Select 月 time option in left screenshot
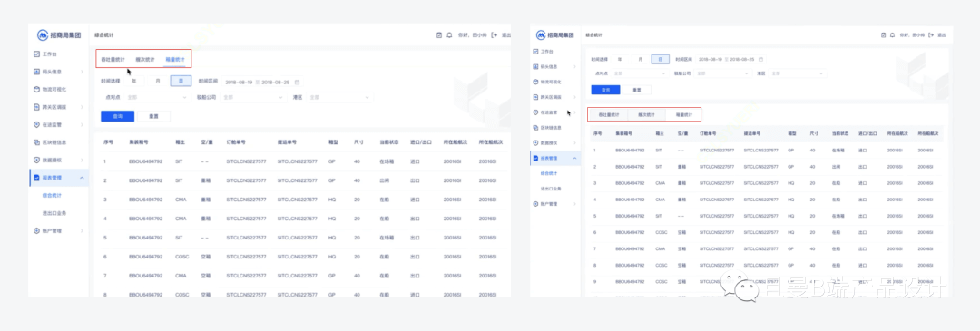The width and height of the screenshot is (980, 331). 158,82
